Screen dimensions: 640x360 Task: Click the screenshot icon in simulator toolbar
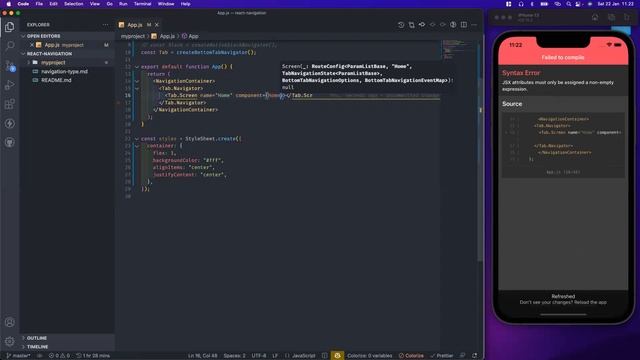click(x=611, y=17)
